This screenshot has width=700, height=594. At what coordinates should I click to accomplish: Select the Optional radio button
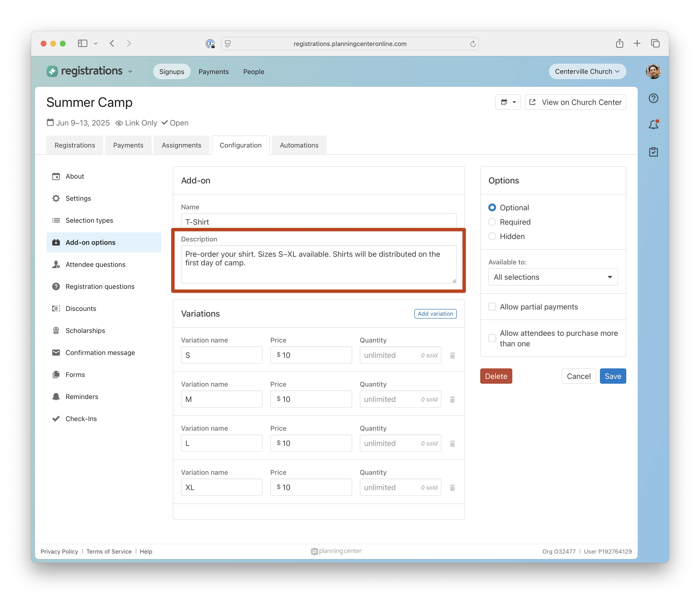(x=492, y=207)
